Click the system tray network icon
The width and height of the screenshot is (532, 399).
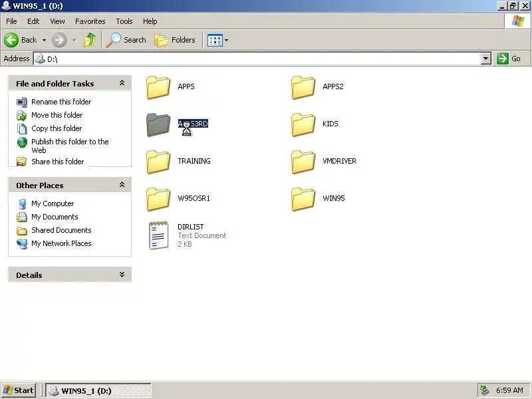(484, 390)
